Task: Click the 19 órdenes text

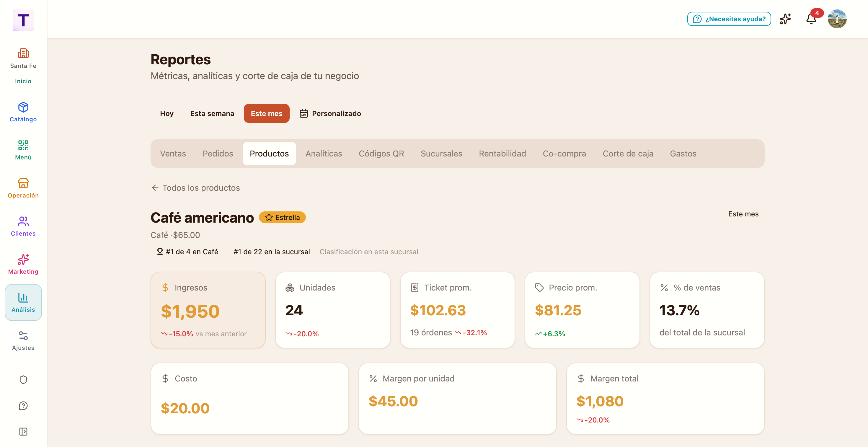Action: click(431, 332)
